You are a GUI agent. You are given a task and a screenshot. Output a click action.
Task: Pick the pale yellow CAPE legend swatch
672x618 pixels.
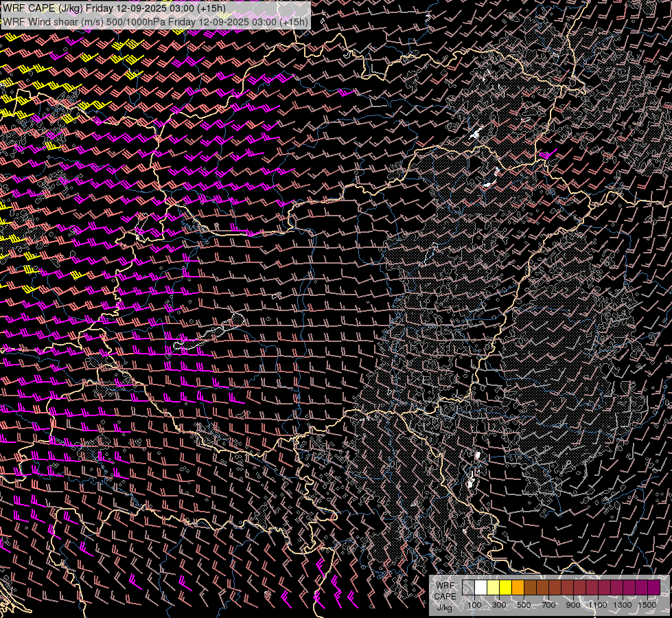(x=494, y=588)
